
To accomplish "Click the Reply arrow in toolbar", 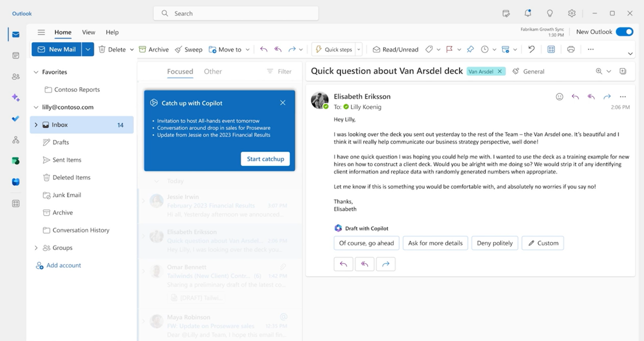I will point(264,49).
